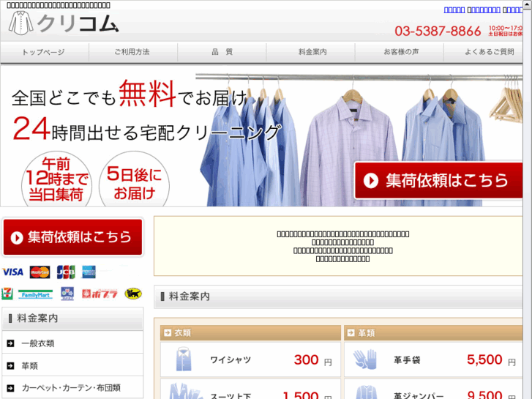Viewport: 532px width, 399px height.
Task: Click the JCB card logo
Action: [66, 272]
